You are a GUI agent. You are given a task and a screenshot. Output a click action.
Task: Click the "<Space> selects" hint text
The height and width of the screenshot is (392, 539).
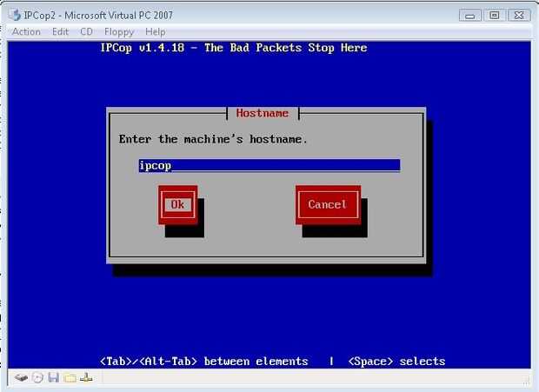(x=396, y=362)
